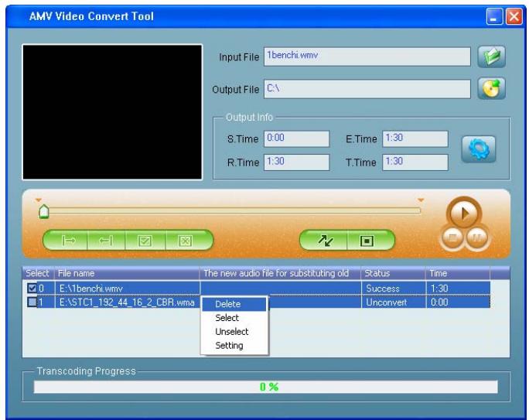Click the Status column header

[393, 273]
